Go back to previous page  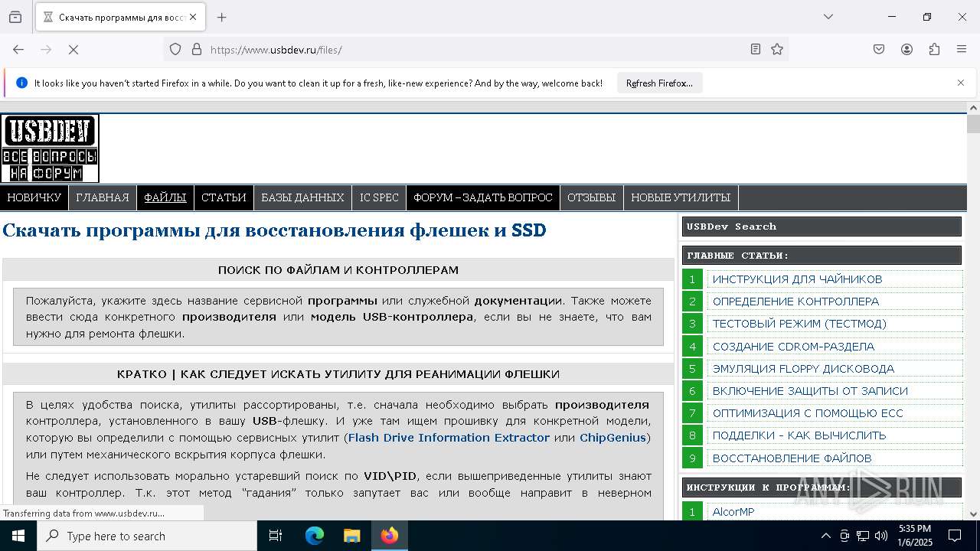(18, 50)
